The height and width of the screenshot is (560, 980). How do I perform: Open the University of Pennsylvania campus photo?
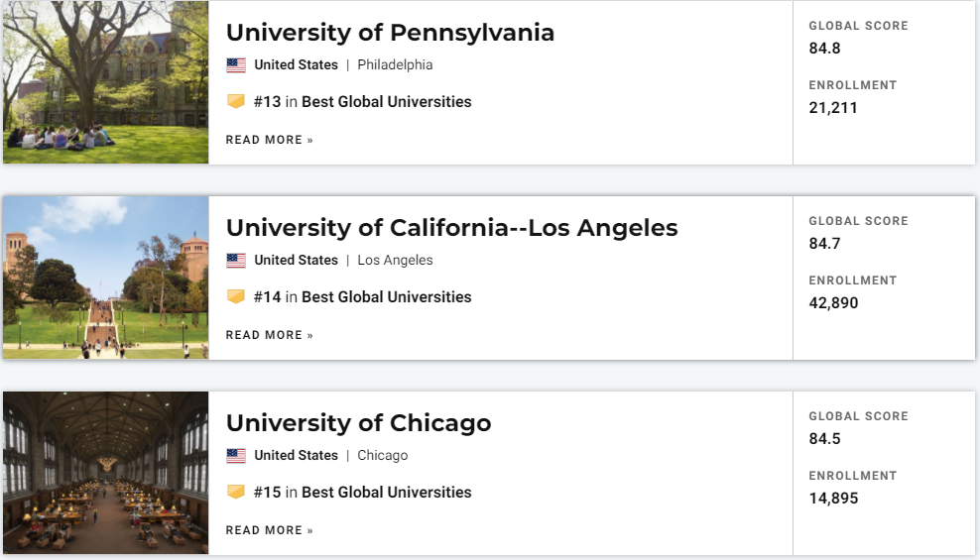point(105,82)
